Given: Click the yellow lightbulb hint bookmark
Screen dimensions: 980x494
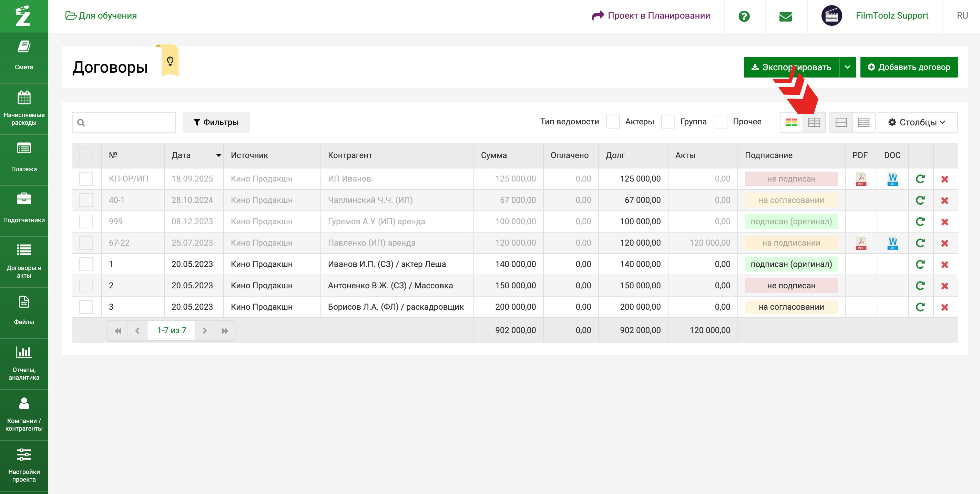Looking at the screenshot, I should (170, 61).
